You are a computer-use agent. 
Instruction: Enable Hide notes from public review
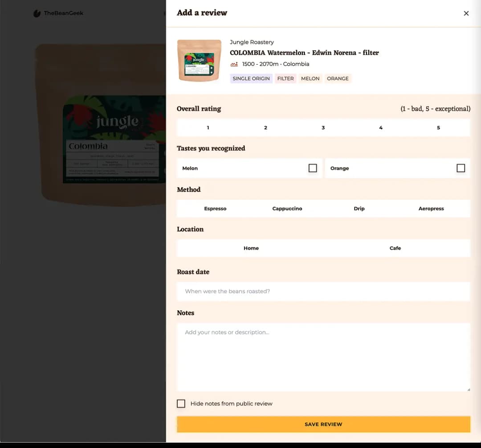[181, 403]
